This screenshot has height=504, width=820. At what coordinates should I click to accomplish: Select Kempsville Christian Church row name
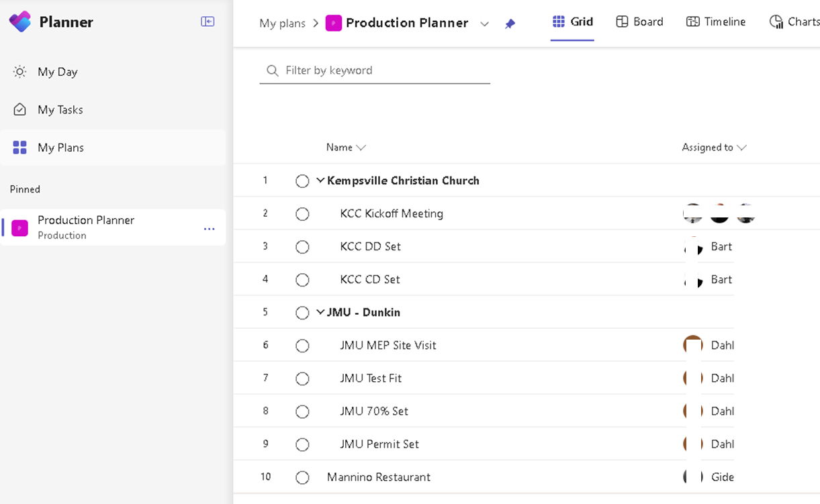pos(403,181)
